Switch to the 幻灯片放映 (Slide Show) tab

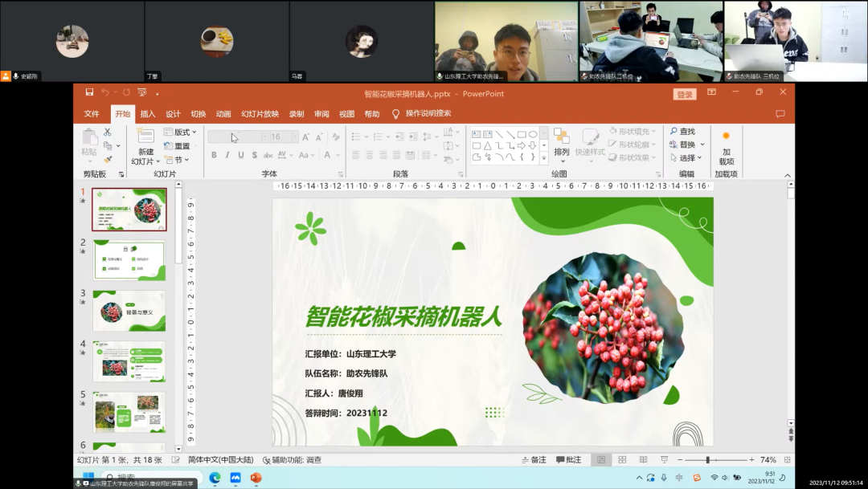click(262, 113)
